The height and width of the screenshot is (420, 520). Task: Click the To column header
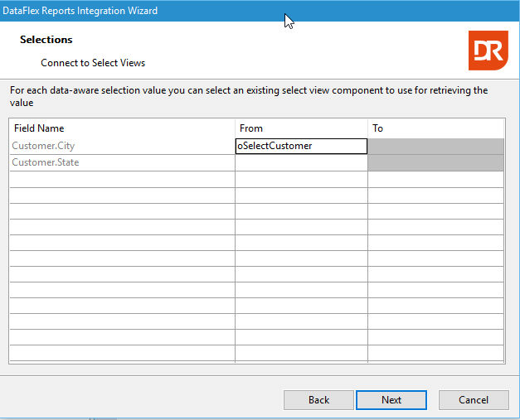click(x=435, y=128)
